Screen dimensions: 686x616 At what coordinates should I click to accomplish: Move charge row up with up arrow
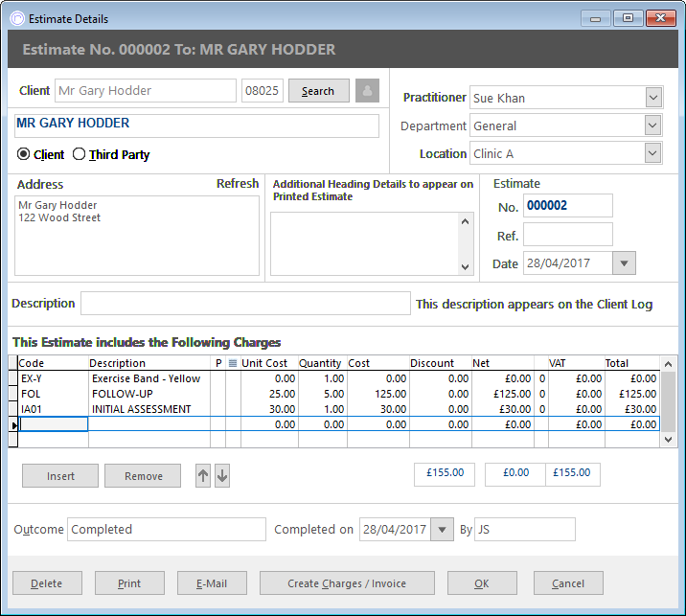pyautogui.click(x=203, y=475)
